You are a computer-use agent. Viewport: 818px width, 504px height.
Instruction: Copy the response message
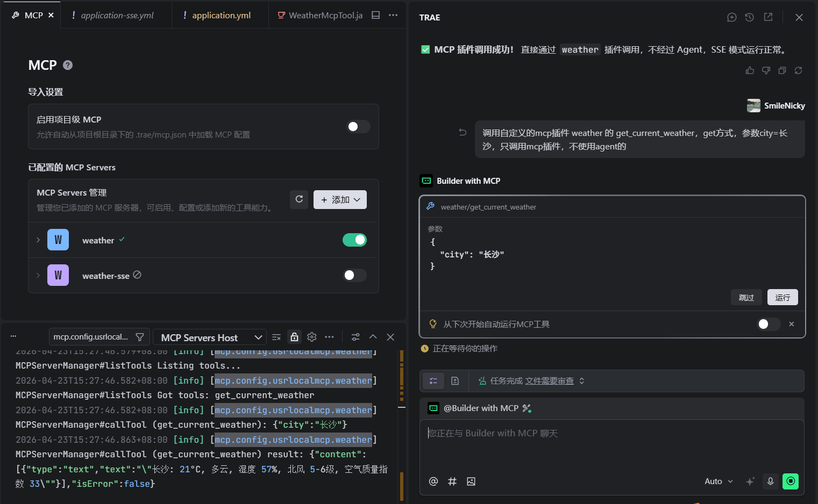pos(782,70)
